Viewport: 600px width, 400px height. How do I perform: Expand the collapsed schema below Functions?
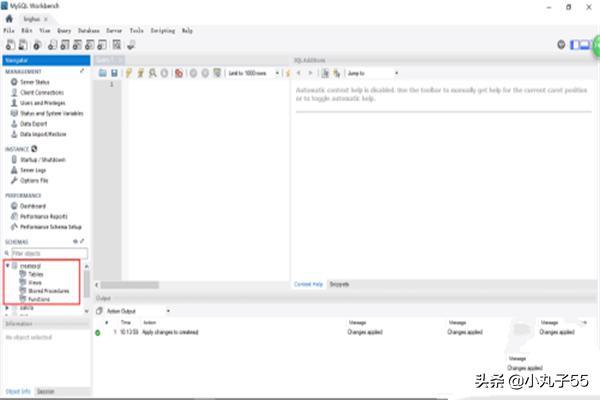[7, 308]
